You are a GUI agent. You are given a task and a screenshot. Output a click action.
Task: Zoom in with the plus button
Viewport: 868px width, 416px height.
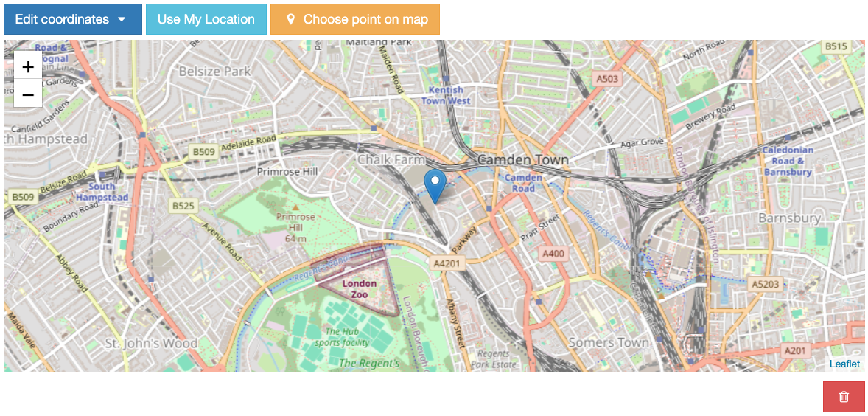pyautogui.click(x=28, y=67)
